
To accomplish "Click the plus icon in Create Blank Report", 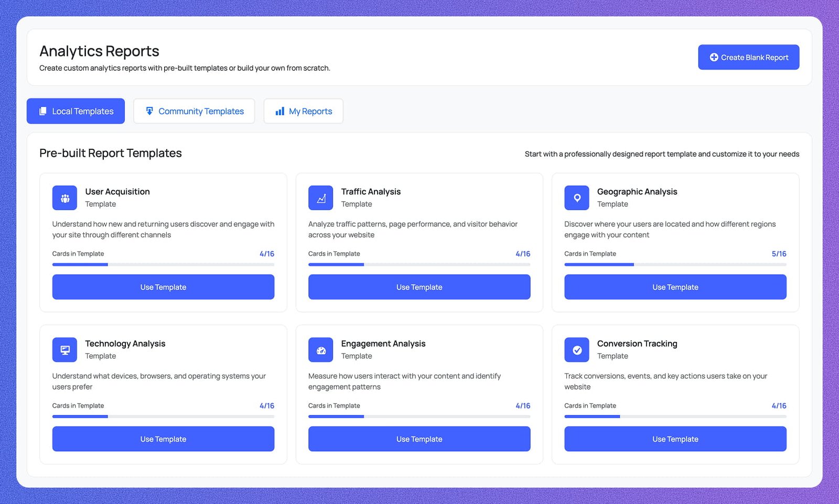I will 714,57.
